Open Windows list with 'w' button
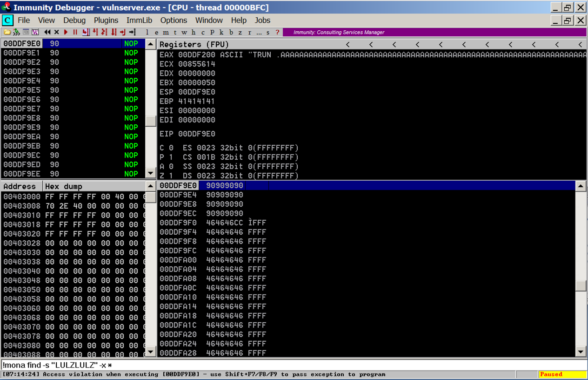Screen dimensions: 588x380 click(184, 32)
